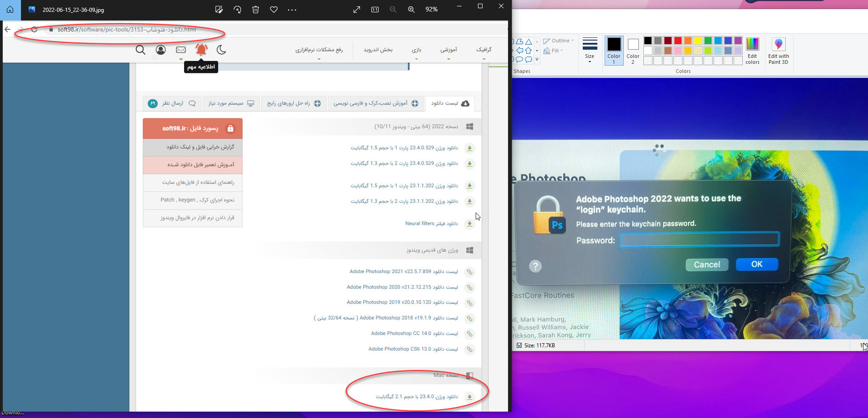
Task: Toggle actual size 1:1 view
Action: tap(375, 10)
